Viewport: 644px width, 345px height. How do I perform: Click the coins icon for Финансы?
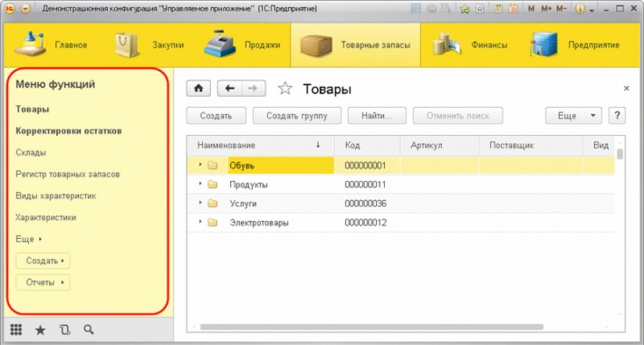tap(447, 44)
